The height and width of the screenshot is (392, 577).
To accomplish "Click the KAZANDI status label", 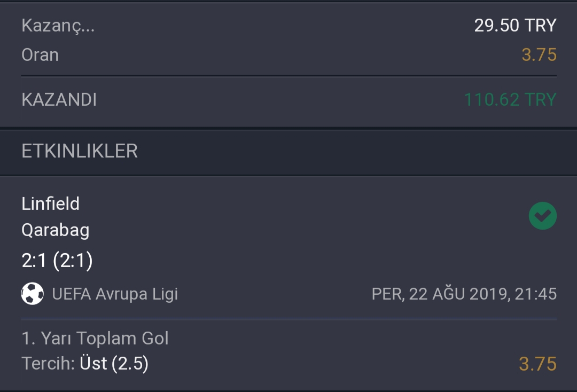I will 59,100.
